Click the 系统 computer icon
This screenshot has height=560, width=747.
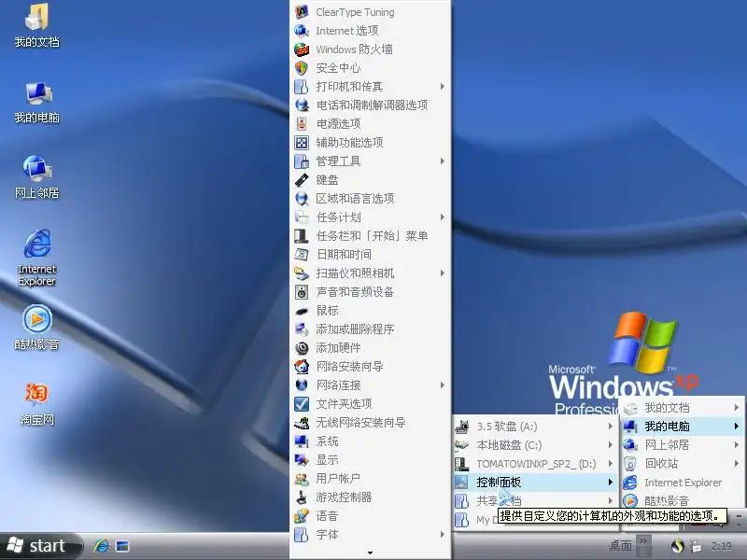(302, 441)
